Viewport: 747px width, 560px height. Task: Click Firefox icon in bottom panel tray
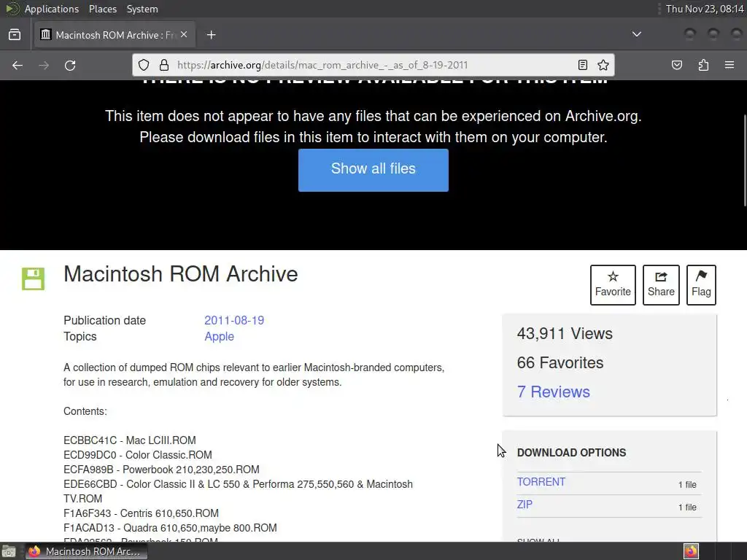pos(691,551)
